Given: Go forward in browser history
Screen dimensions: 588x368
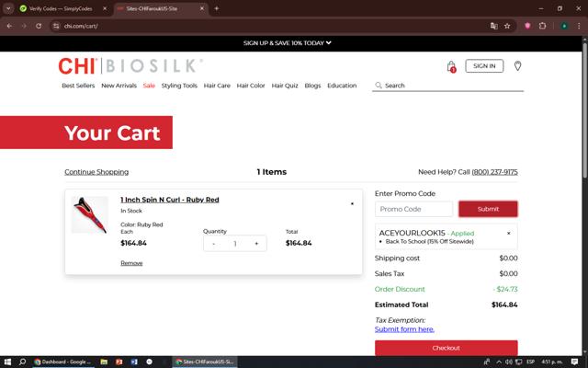Looking at the screenshot, I should tap(24, 26).
